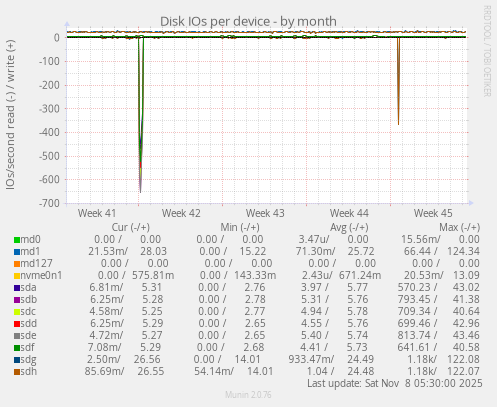Image resolution: width=497 pixels, height=407 pixels.
Task: Click the 'md1' legend label
Action: (30, 251)
